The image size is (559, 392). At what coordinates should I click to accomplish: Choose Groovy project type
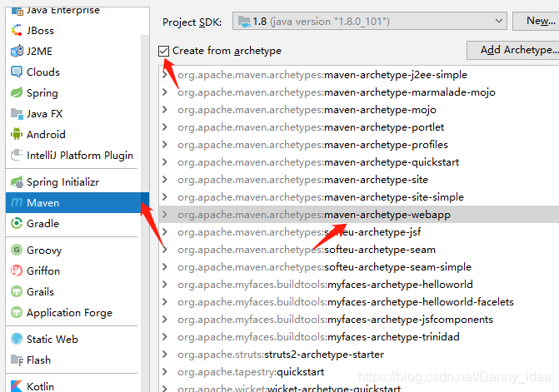(x=73, y=250)
